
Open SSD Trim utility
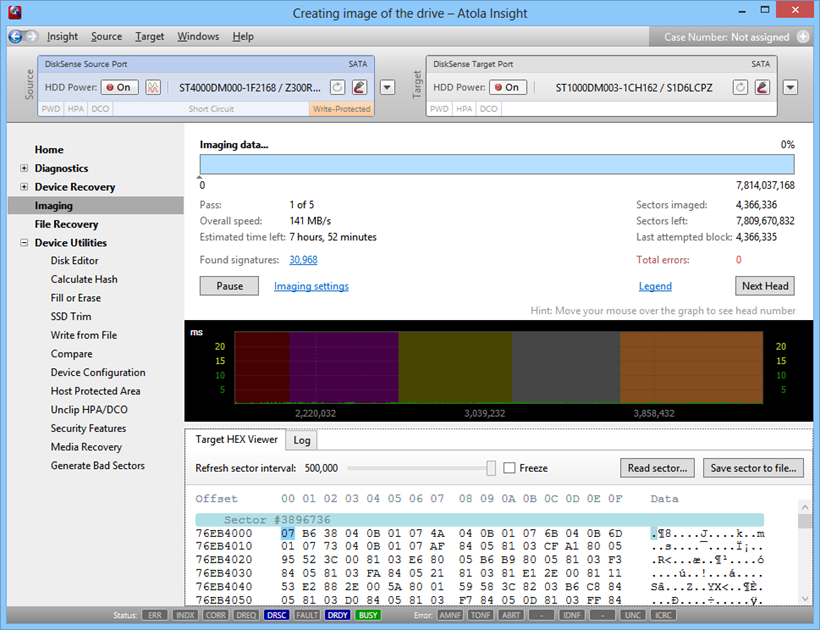[x=71, y=316]
